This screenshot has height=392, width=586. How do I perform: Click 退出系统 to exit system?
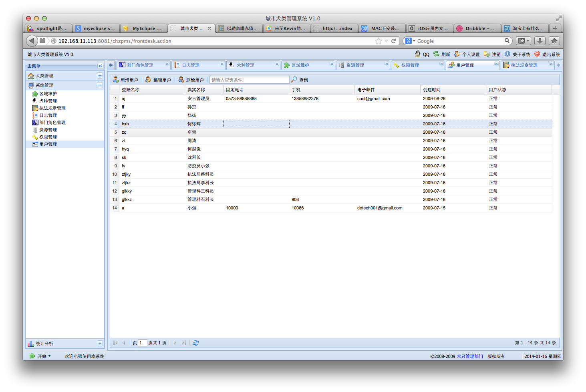click(x=547, y=54)
